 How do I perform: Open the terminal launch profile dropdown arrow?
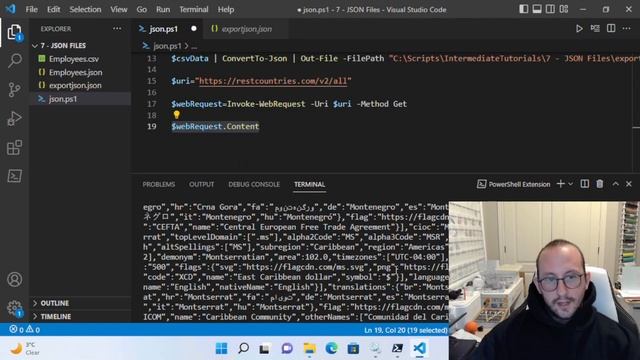click(571, 184)
